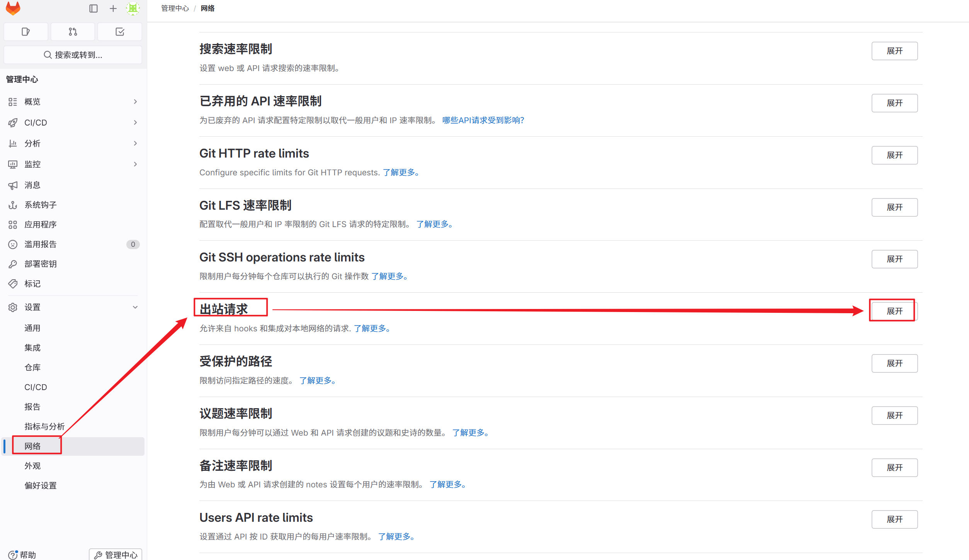The width and height of the screenshot is (969, 560).
Task: Open the user avatar menu
Action: pyautogui.click(x=133, y=8)
